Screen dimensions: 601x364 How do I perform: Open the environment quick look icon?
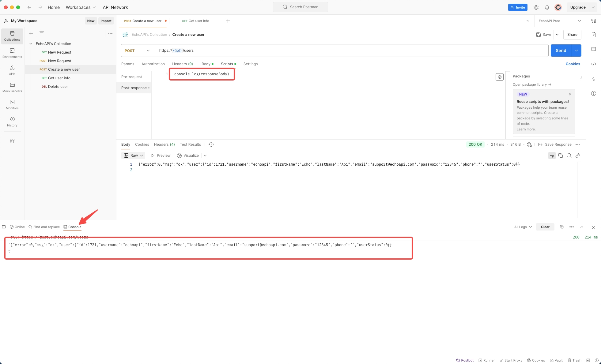pos(594,21)
